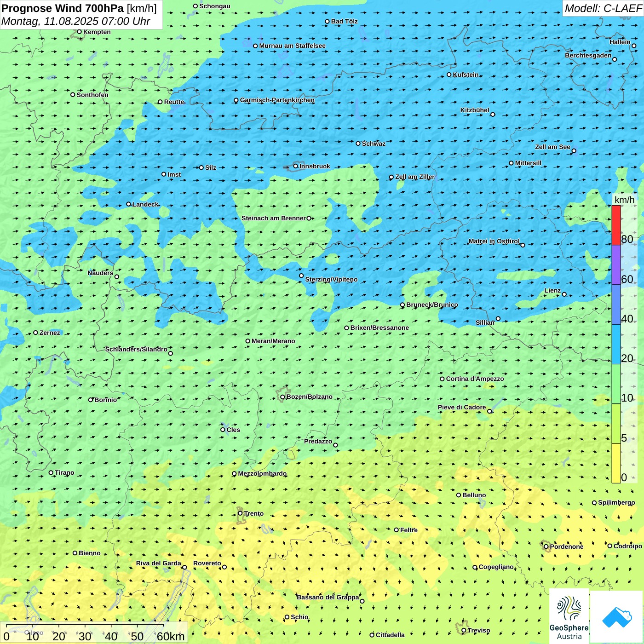Screen dimensions: 644x644
Task: Click the Matrei in Osttirol label
Action: 494,241
